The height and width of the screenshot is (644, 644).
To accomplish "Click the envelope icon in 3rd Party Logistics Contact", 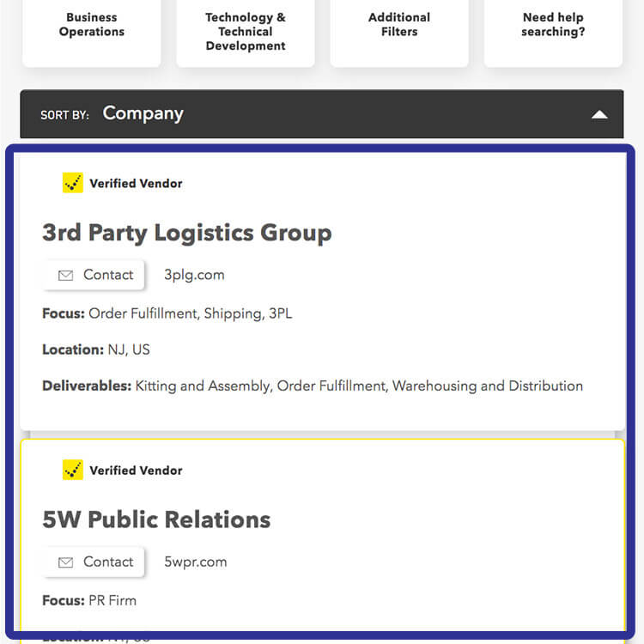I will point(66,275).
